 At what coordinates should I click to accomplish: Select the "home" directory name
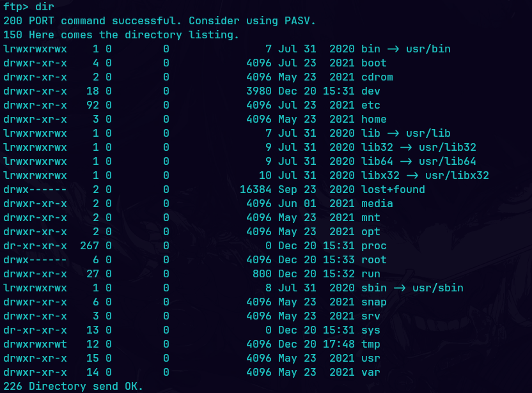click(374, 119)
